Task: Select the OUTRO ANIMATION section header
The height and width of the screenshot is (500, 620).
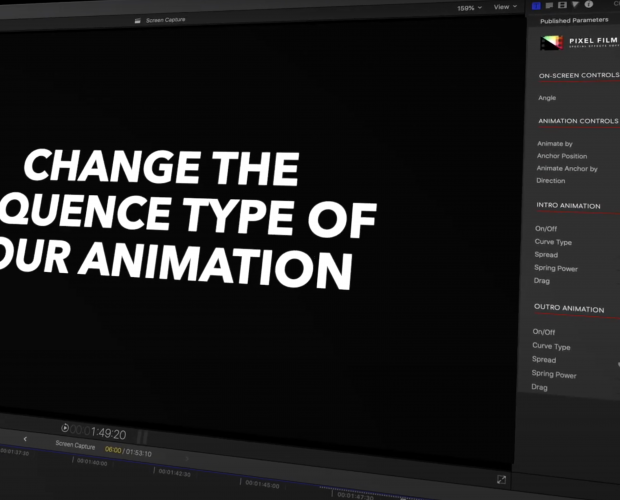Action: 569,308
